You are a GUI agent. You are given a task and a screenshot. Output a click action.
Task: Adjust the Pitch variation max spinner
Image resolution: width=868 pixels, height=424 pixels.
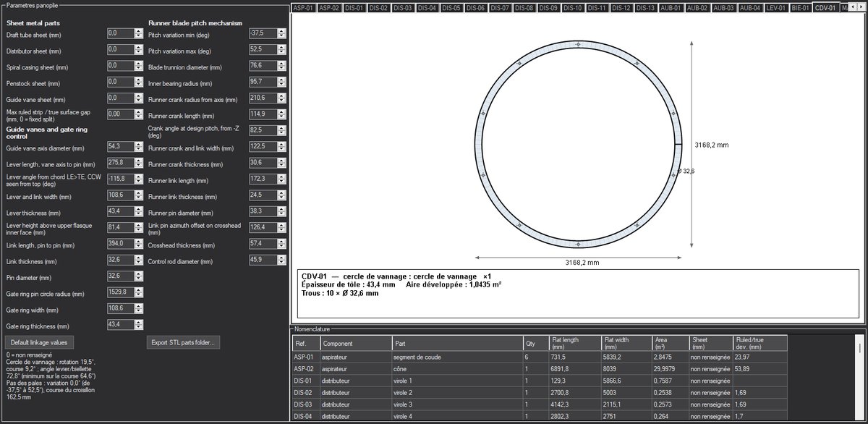coord(281,49)
